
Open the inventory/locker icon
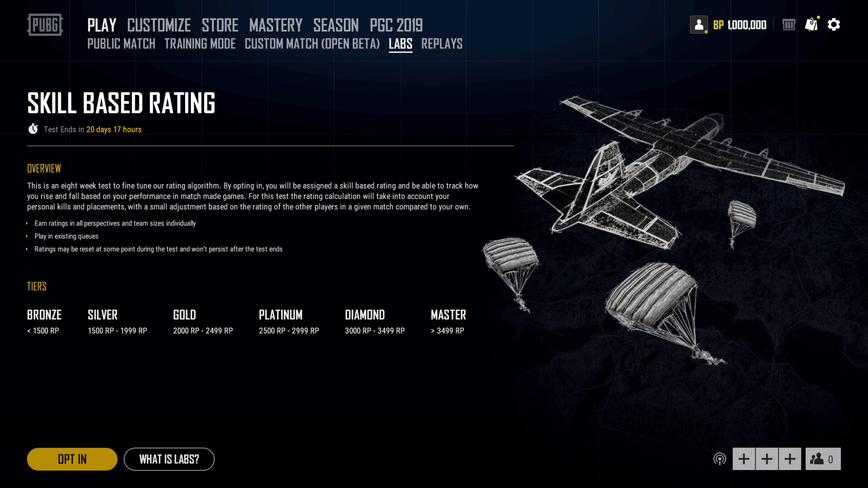788,24
